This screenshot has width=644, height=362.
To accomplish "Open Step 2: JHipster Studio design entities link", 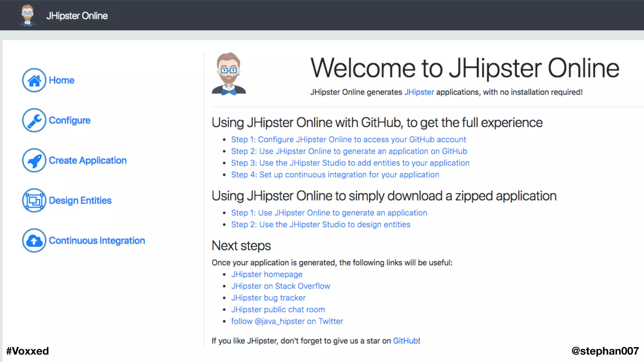I will coord(320,225).
